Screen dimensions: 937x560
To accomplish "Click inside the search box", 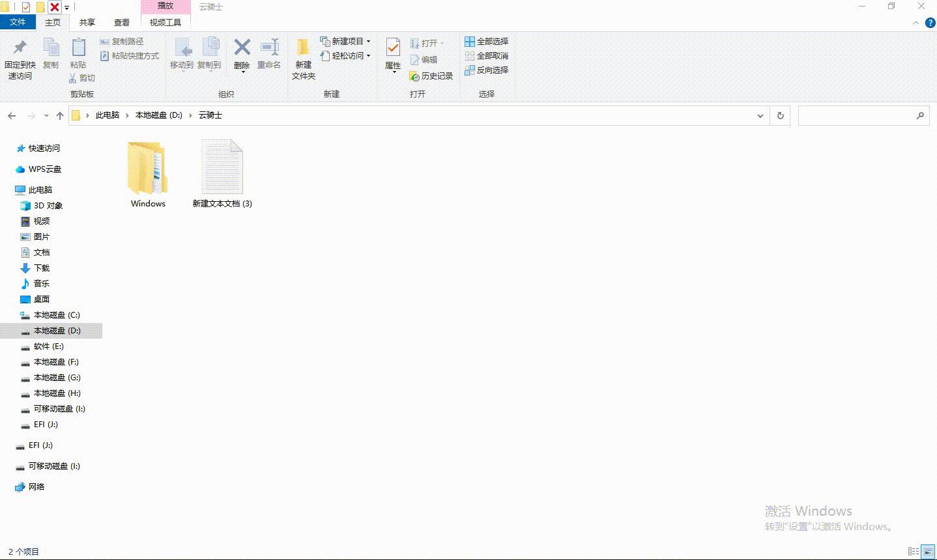I will coord(860,115).
